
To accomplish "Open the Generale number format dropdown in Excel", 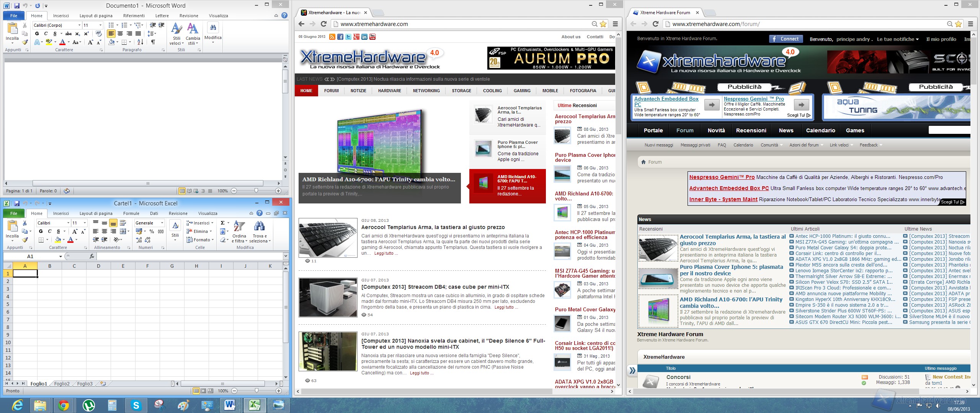I will [162, 223].
